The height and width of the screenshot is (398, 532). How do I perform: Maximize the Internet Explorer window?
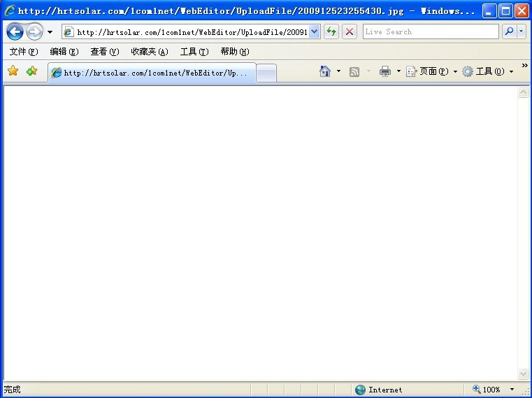505,11
